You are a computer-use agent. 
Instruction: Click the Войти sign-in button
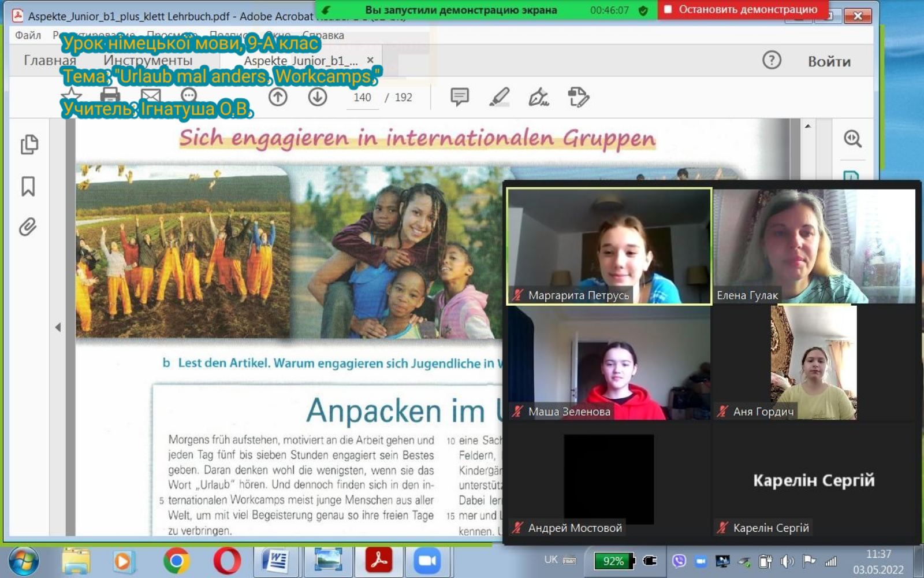(x=829, y=61)
